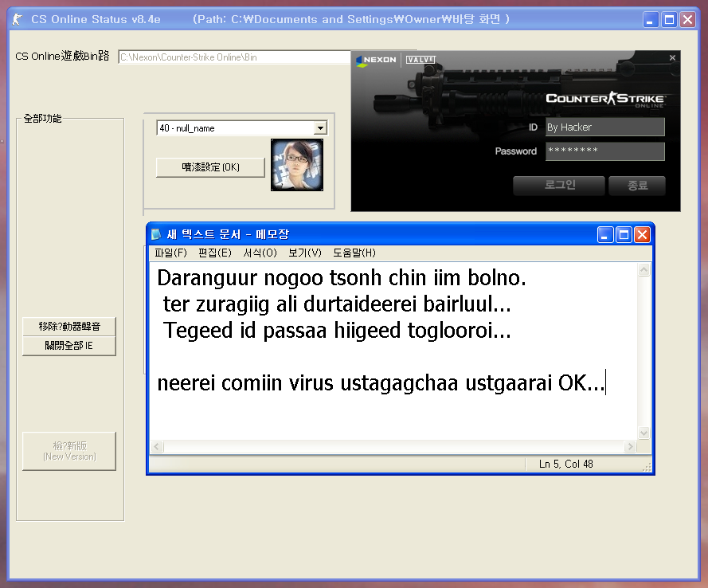Open the 편집(E) menu in Notepad
Screen dimensions: 708x588
[215, 253]
